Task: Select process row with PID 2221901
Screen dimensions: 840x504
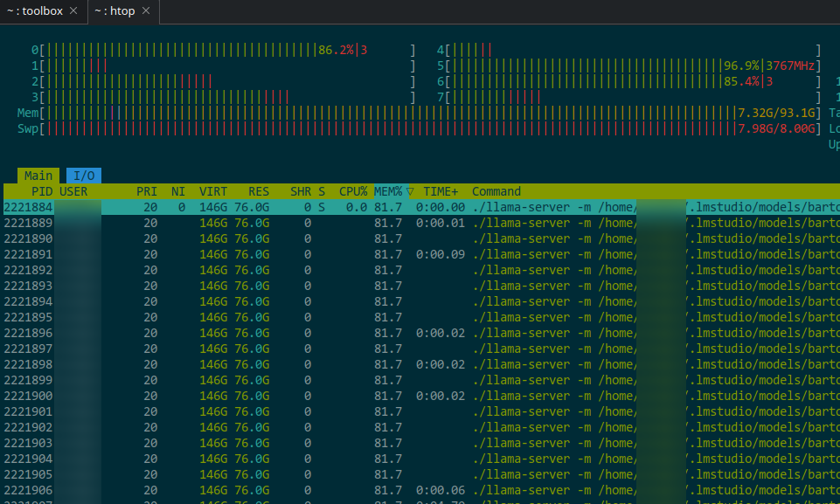Action: 421,411
